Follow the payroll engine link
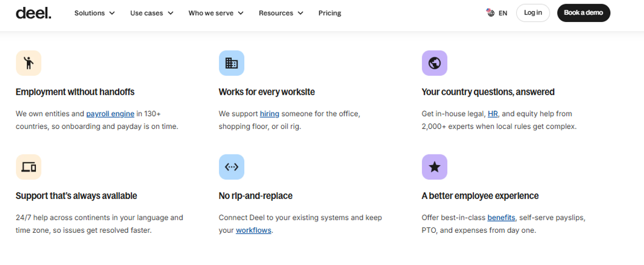This screenshot has width=644, height=265. [110, 114]
